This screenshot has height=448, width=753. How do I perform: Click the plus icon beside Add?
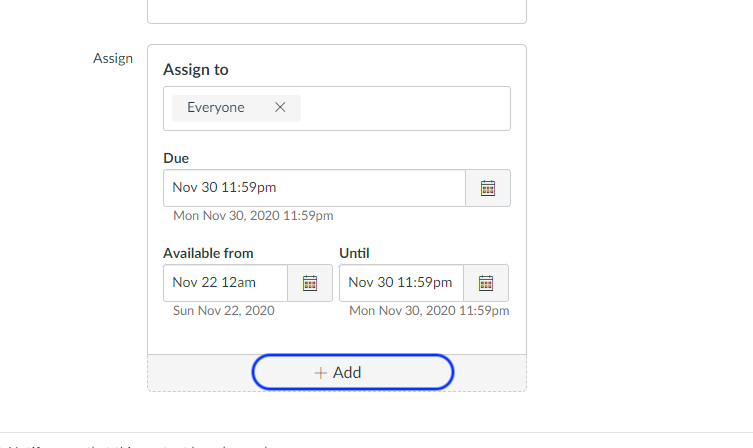tap(321, 373)
